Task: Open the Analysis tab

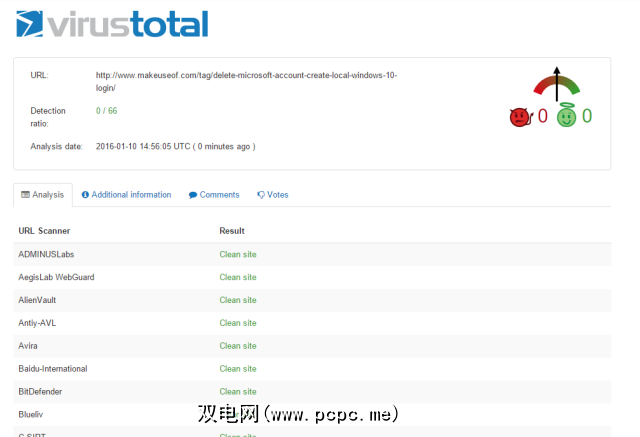Action: 43,195
